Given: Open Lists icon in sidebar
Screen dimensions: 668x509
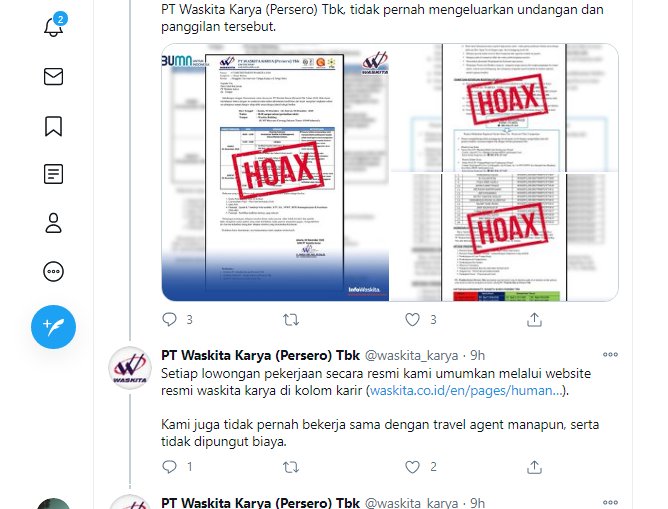Looking at the screenshot, I should coord(54,174).
